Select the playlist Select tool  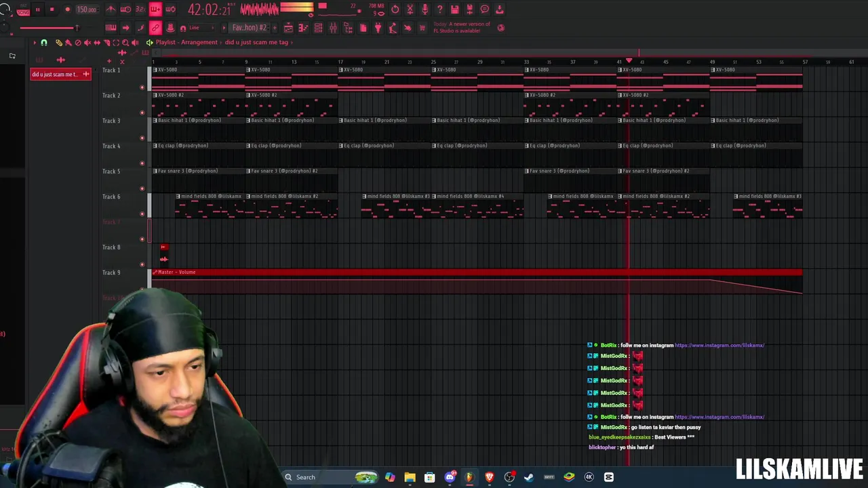pyautogui.click(x=116, y=42)
